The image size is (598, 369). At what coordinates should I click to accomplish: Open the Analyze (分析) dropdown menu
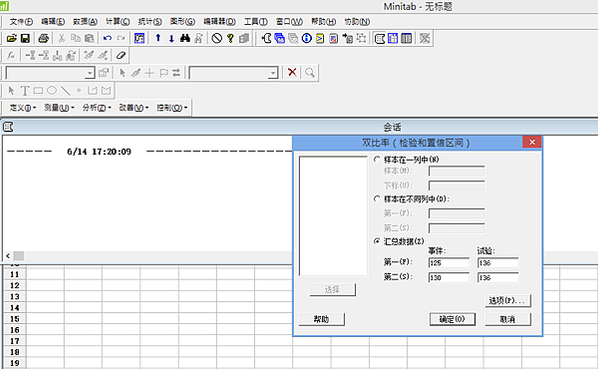97,108
